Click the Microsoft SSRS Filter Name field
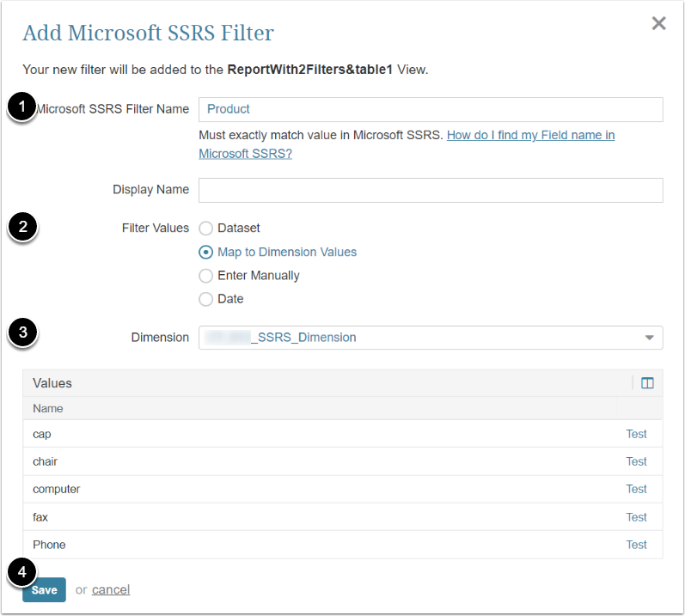 (430, 109)
